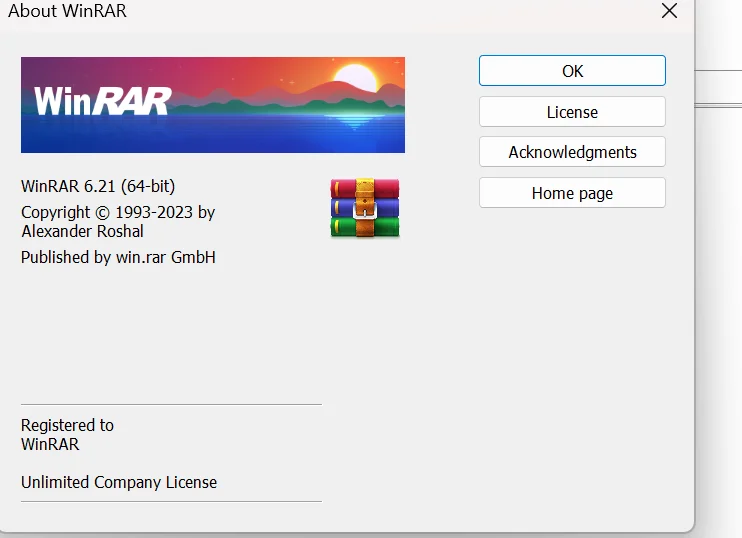
Task: Click the WinRAR sunset banner image
Action: (x=213, y=105)
